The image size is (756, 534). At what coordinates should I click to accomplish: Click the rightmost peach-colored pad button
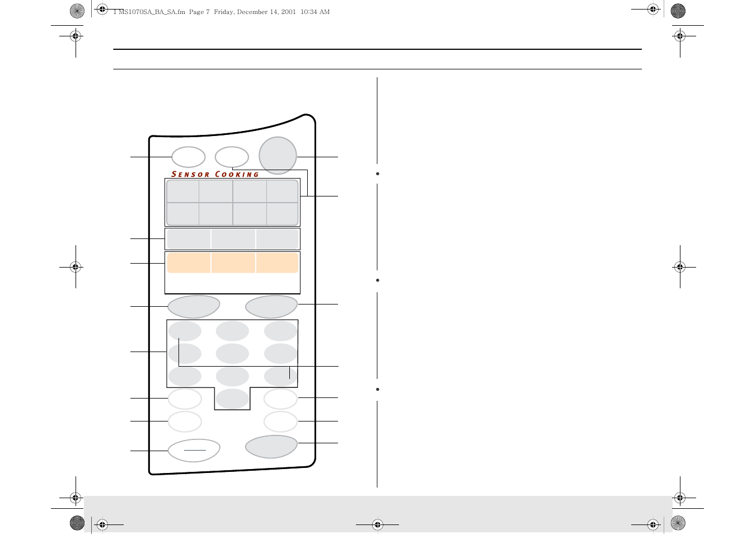pyautogui.click(x=277, y=263)
